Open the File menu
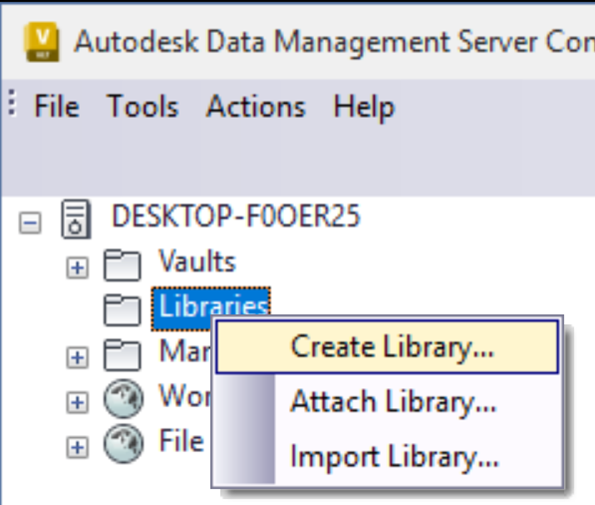 (x=57, y=107)
